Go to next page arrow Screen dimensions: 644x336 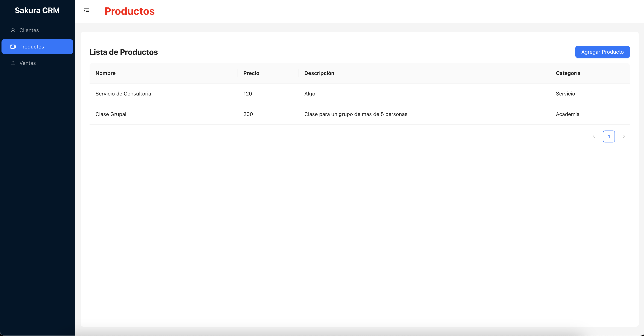pyautogui.click(x=624, y=136)
